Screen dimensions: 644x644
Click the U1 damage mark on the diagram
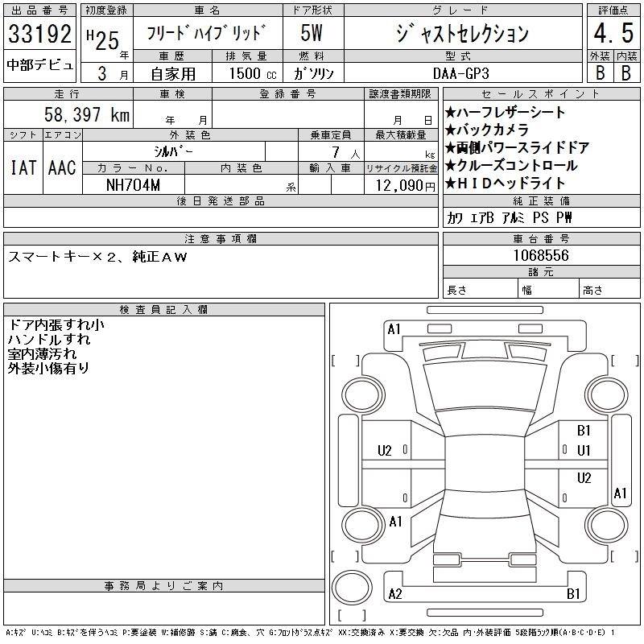pos(584,451)
